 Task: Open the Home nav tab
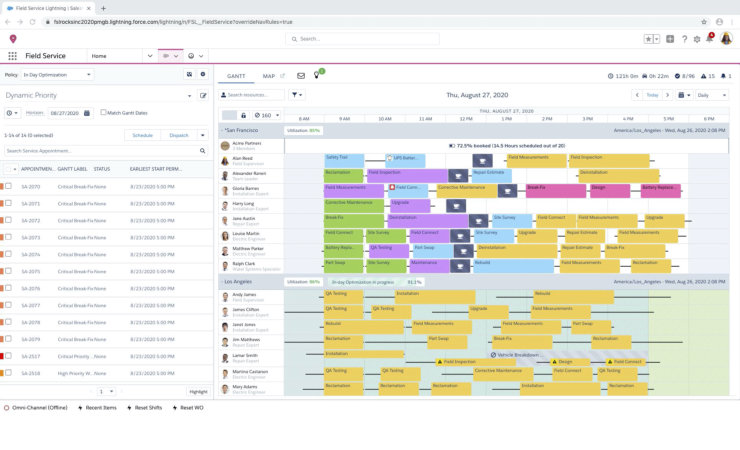click(x=99, y=56)
